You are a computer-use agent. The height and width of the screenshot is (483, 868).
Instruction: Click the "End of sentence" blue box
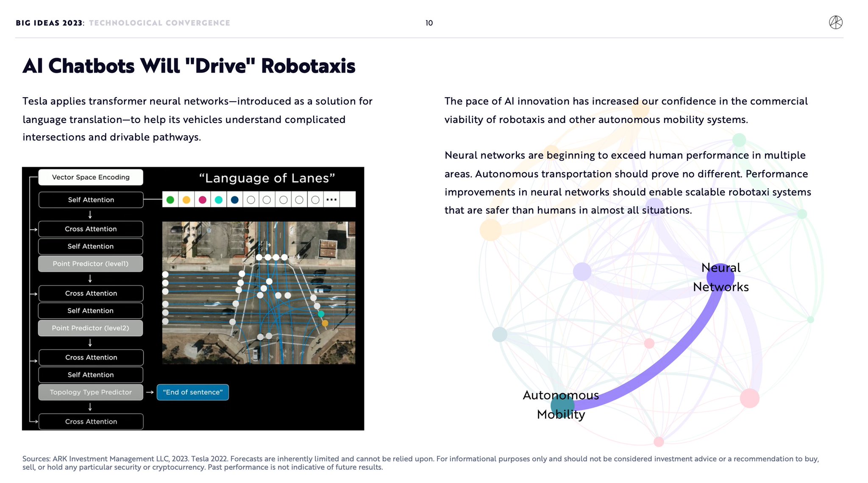[x=193, y=392]
